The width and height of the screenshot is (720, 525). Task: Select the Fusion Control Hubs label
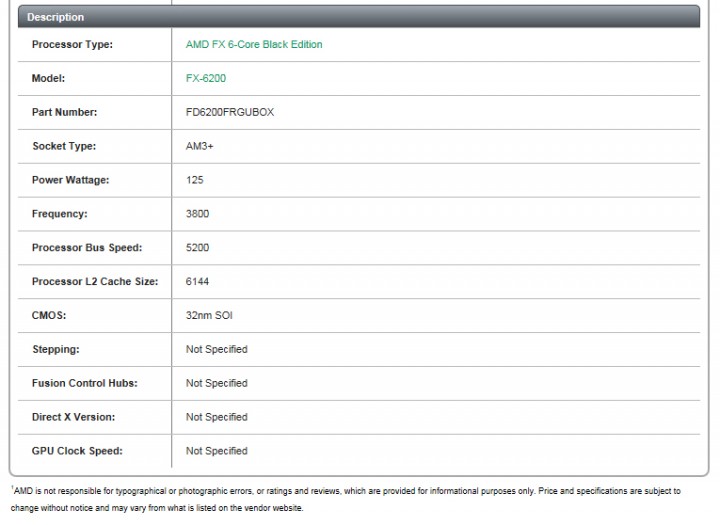click(x=85, y=383)
